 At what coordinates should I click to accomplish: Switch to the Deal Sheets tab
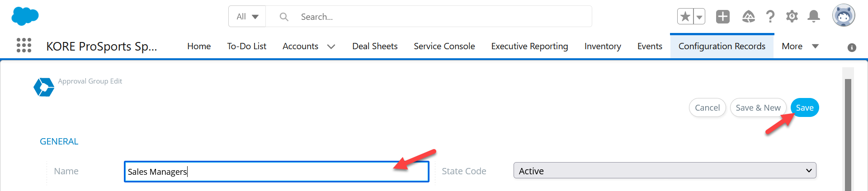375,46
